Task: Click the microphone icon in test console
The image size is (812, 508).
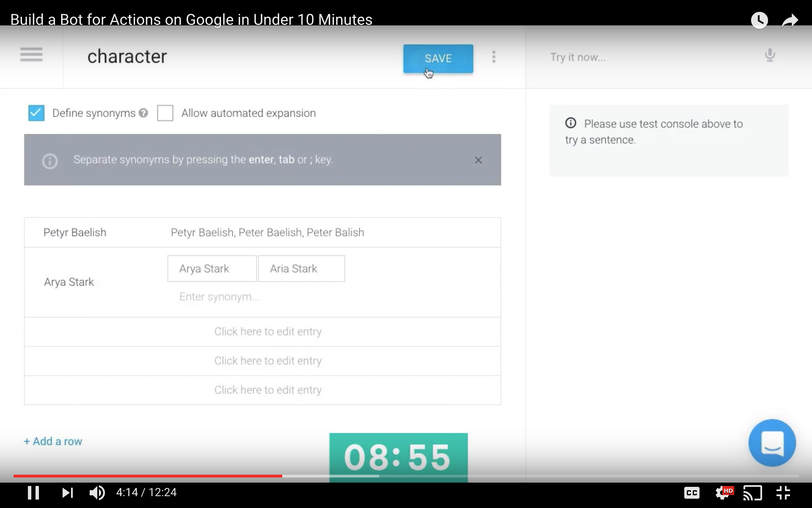Action: (770, 55)
